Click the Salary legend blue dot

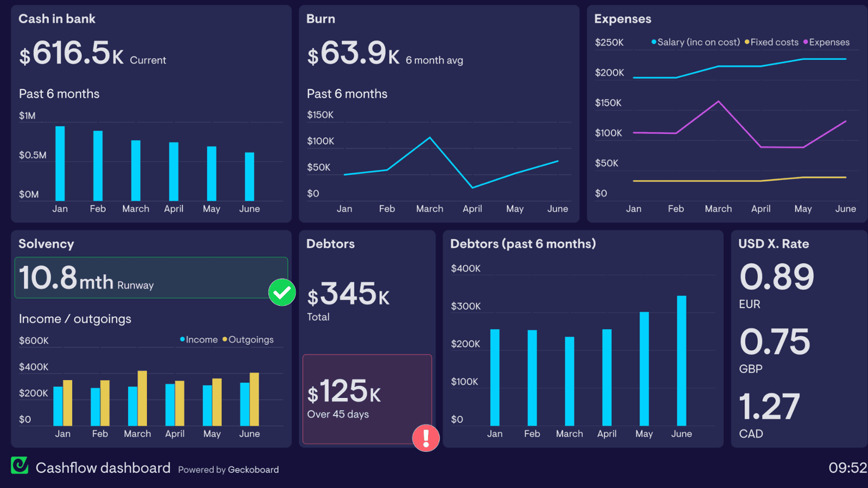click(x=654, y=42)
